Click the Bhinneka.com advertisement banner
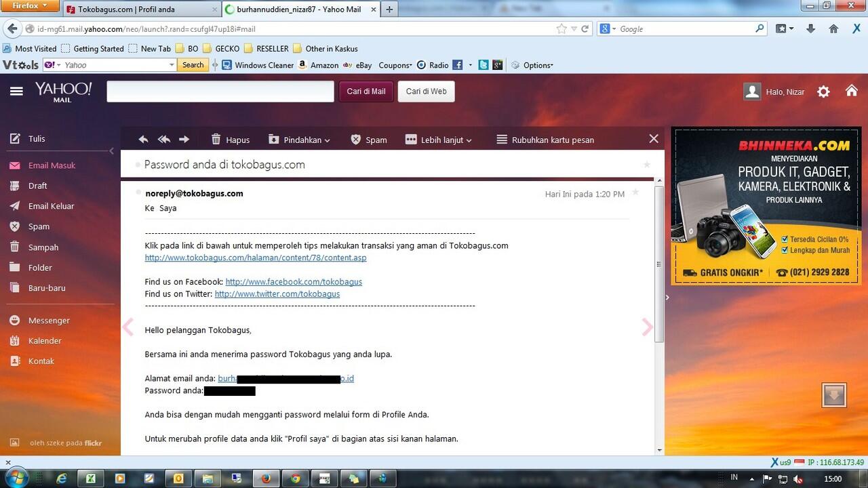868x488 pixels. 766,206
